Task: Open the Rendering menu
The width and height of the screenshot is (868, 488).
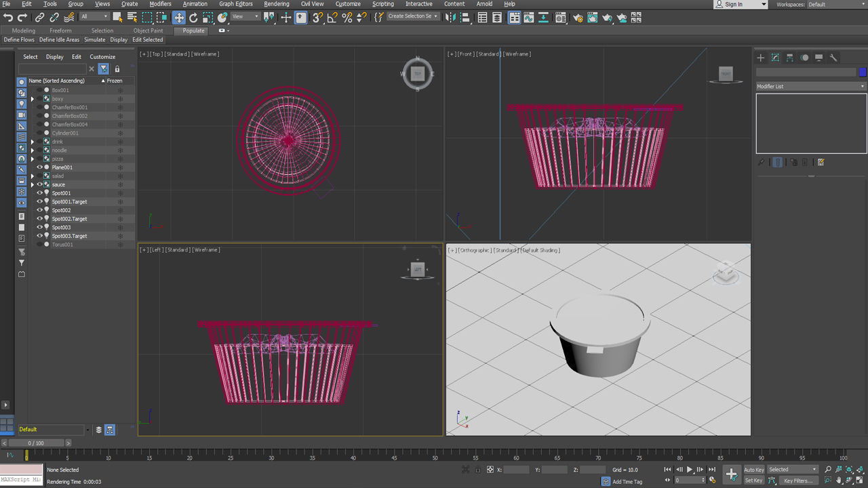Action: (277, 4)
